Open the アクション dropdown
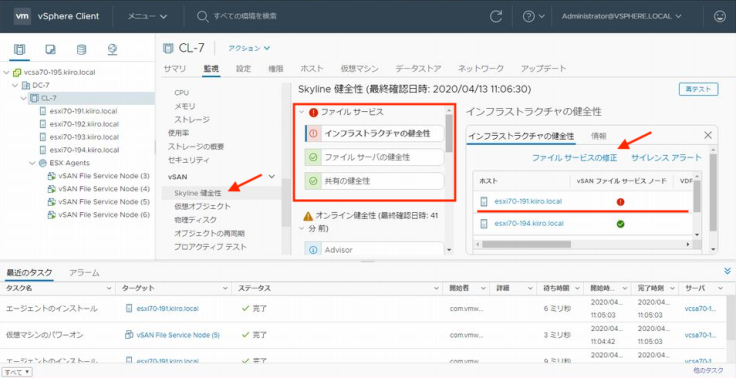The width and height of the screenshot is (736, 378). (x=249, y=48)
